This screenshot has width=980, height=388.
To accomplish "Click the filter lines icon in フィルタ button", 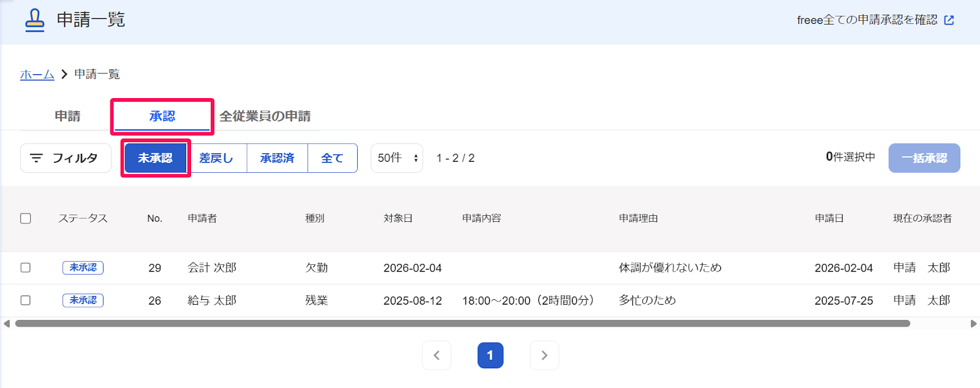I will point(37,158).
